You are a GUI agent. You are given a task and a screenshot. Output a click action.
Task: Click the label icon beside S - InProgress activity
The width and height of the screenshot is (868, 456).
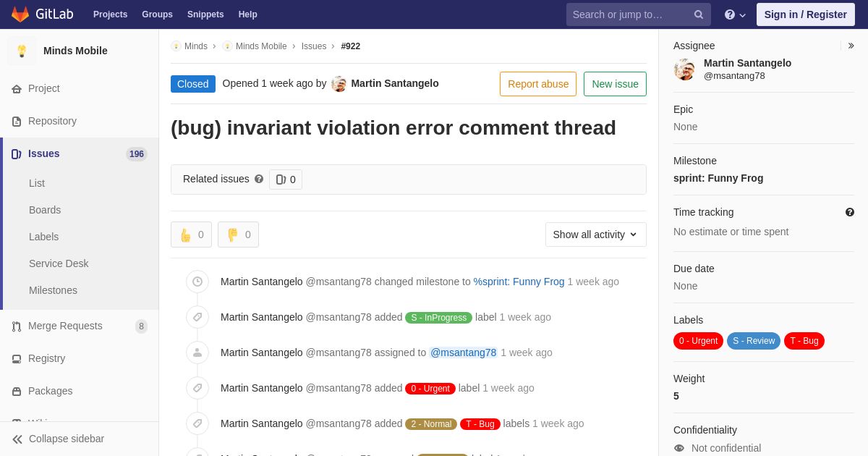pos(197,317)
